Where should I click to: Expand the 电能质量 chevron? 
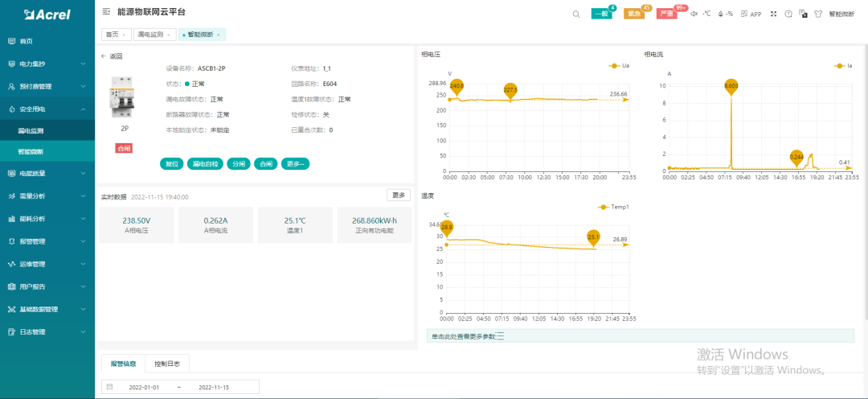[x=83, y=173]
